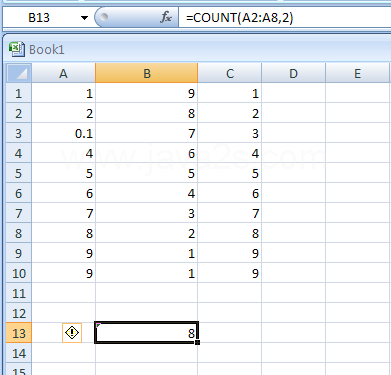This screenshot has width=391, height=375.
Task: Click cell B2 containing 8
Action: [x=147, y=113]
